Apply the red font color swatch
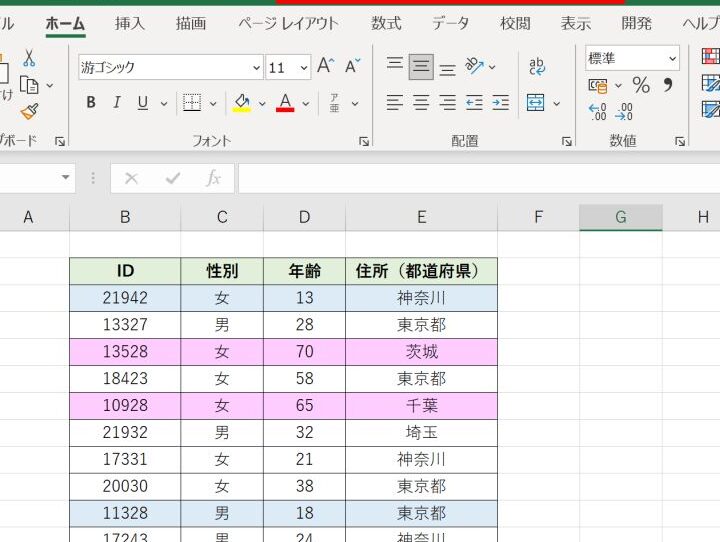 [x=285, y=102]
